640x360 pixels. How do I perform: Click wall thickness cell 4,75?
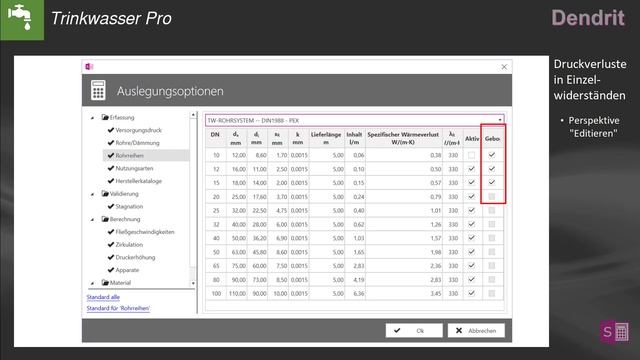click(x=278, y=210)
